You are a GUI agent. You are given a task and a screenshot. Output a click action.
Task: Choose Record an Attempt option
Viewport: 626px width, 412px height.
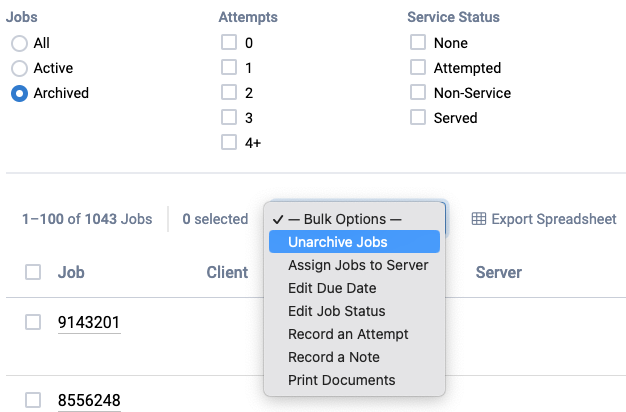[x=348, y=334]
